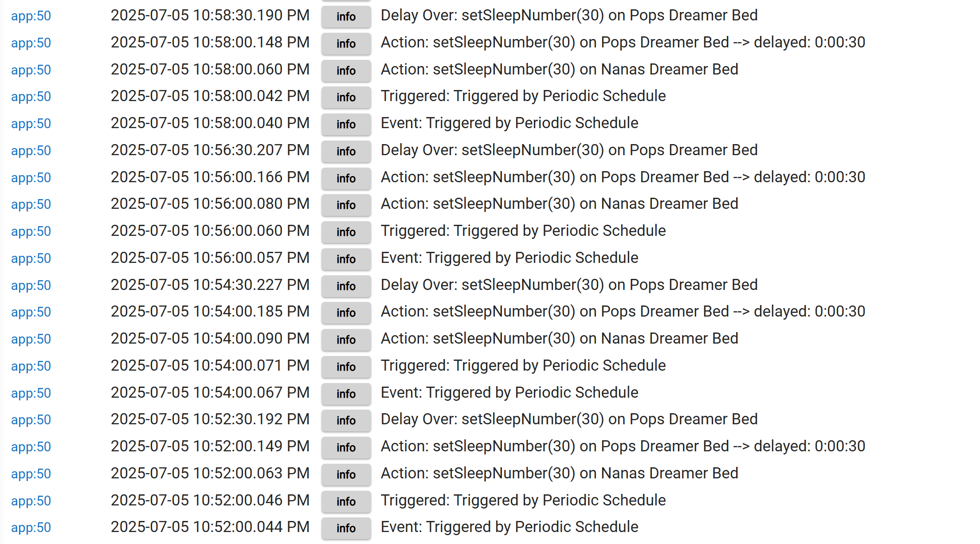
Task: Open app:50 link at 10:58:30.190 PM
Action: tap(31, 16)
